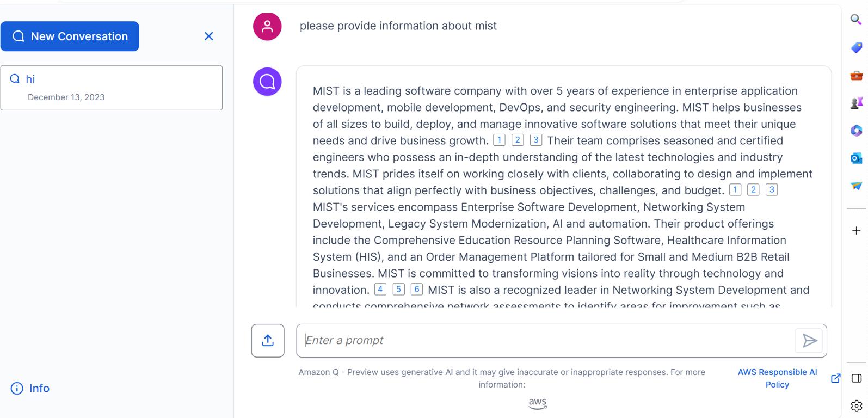The height and width of the screenshot is (418, 868).
Task: Open citation 5 after 'innovation.'
Action: click(x=398, y=289)
